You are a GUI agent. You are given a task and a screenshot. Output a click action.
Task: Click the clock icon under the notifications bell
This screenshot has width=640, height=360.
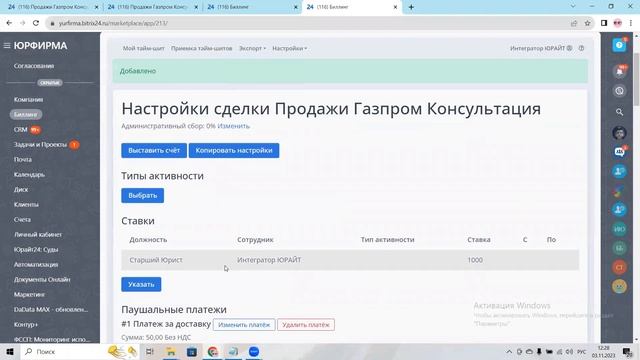pos(620,91)
